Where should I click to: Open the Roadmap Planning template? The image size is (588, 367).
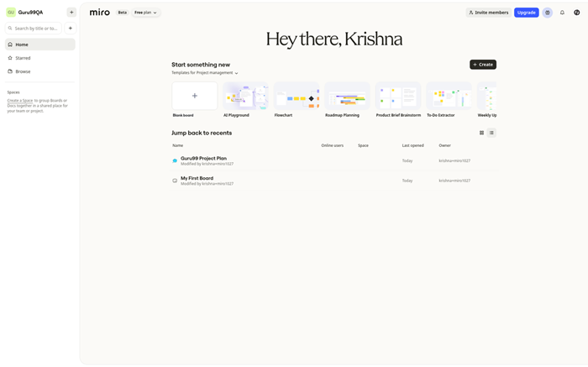pyautogui.click(x=347, y=96)
